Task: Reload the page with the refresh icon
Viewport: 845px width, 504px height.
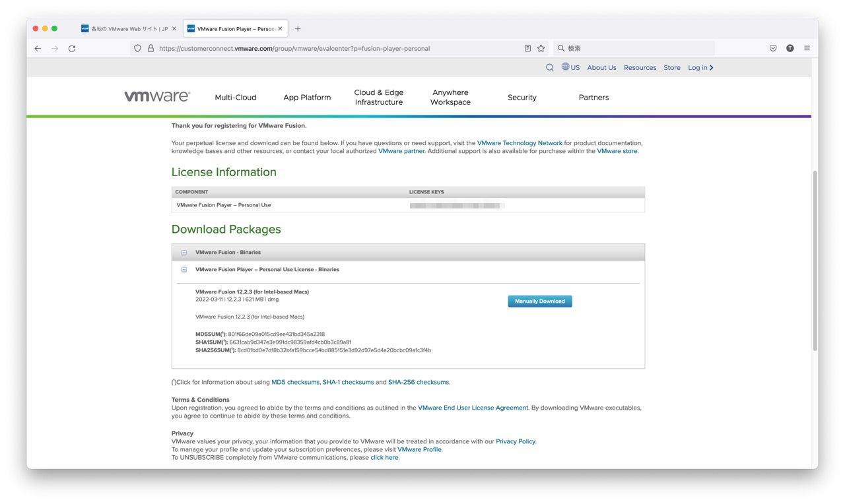Action: tap(72, 48)
